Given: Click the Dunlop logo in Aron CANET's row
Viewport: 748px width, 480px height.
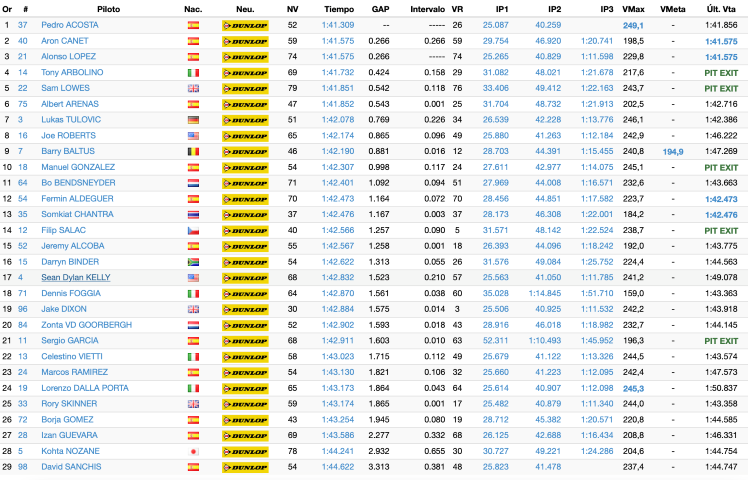Looking at the screenshot, I should coord(245,41).
